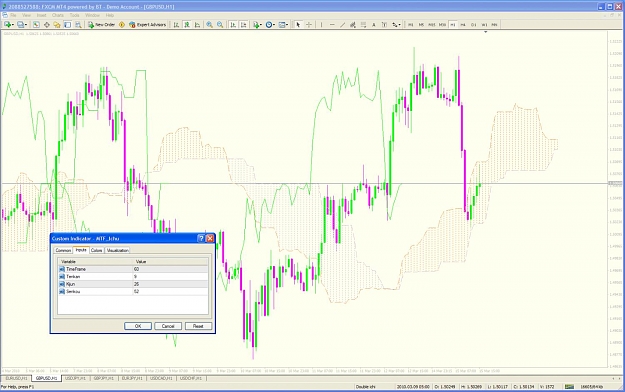This screenshot has width=625, height=392.
Task: Select the Horizontal Line drawing tool
Action: pyautogui.click(x=332, y=25)
